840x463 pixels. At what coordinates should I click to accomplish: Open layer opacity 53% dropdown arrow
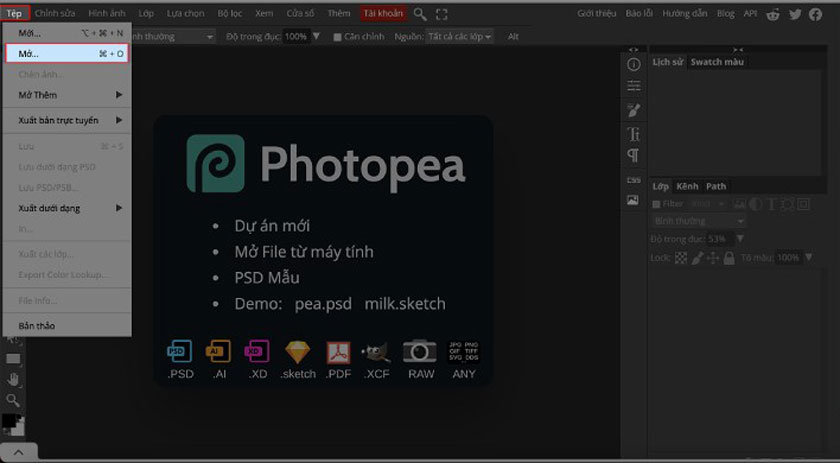click(740, 238)
